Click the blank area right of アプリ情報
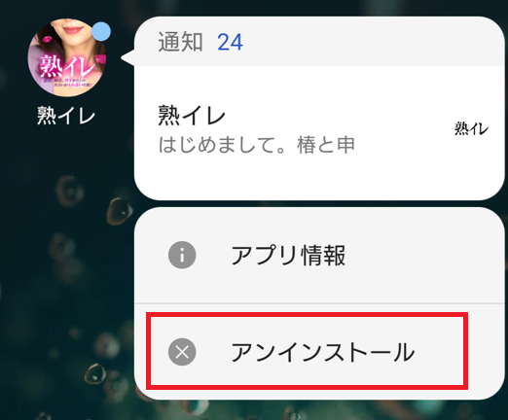 pos(421,255)
